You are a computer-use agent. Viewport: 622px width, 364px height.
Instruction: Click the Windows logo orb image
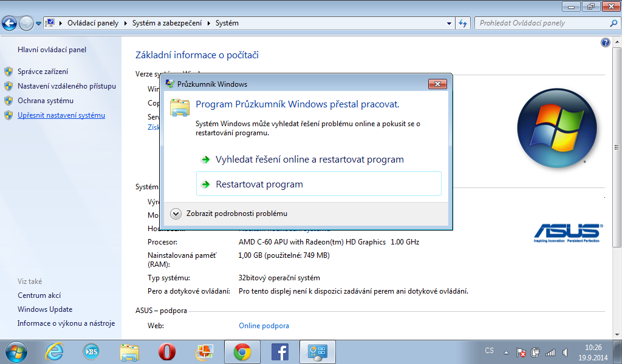(557, 128)
